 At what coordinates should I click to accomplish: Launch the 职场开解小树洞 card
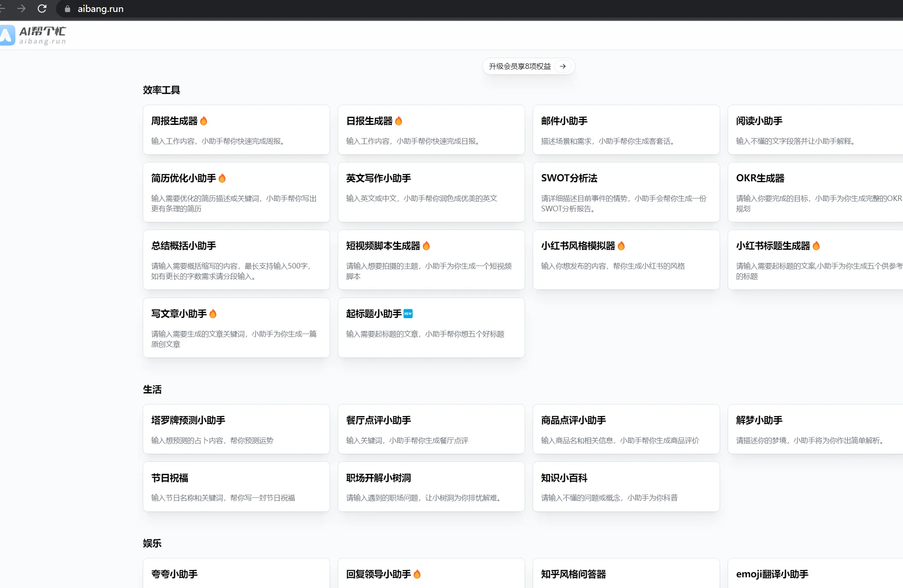[431, 487]
